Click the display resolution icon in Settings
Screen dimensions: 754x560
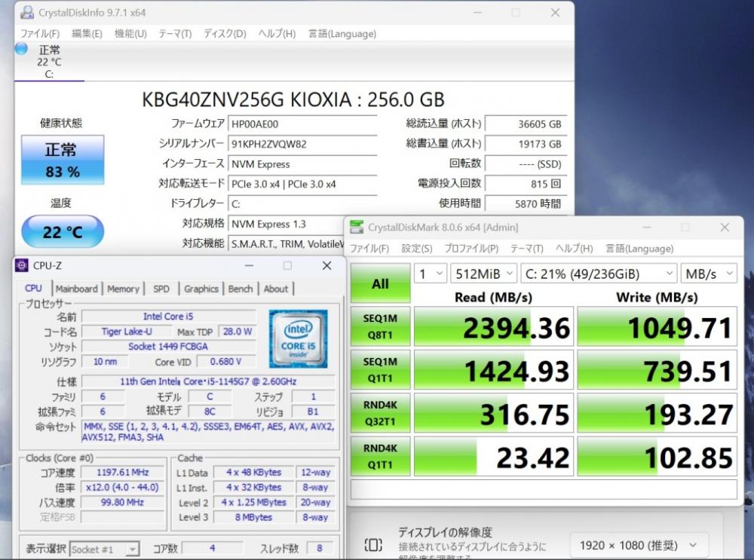[373, 545]
